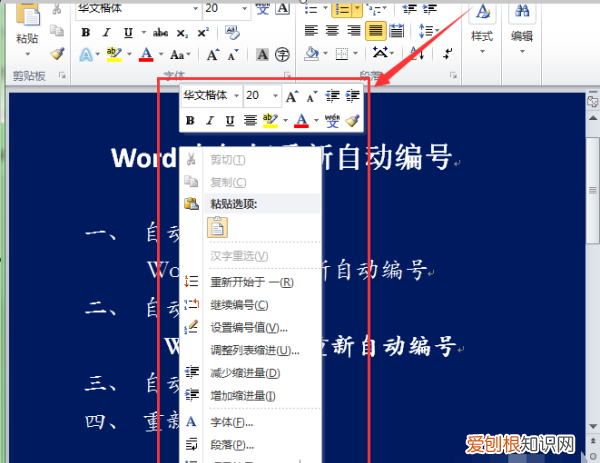600x463 pixels.
Task: Click Increase Indent in the ribbon paragraph group
Action: pyautogui.click(x=429, y=8)
